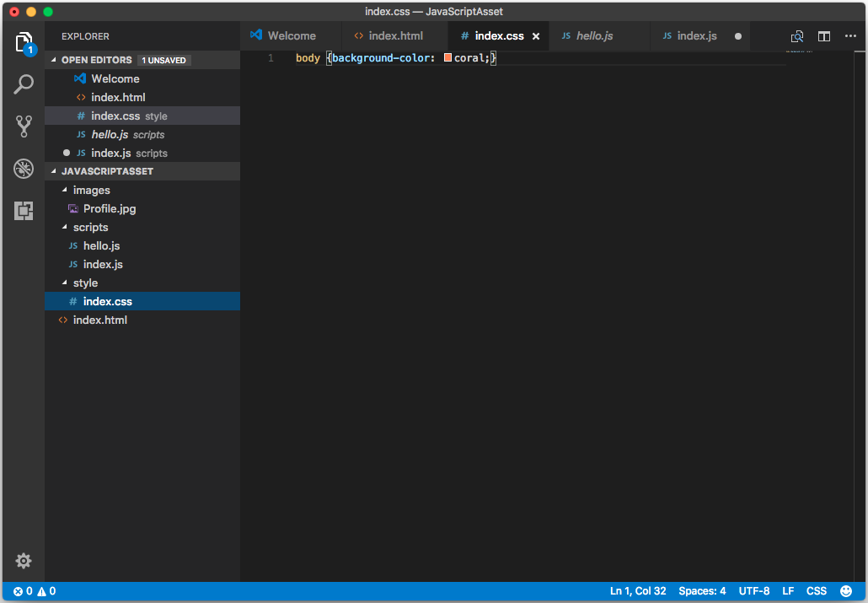Click the coral color swatch in editor
868x603 pixels.
tap(447, 57)
